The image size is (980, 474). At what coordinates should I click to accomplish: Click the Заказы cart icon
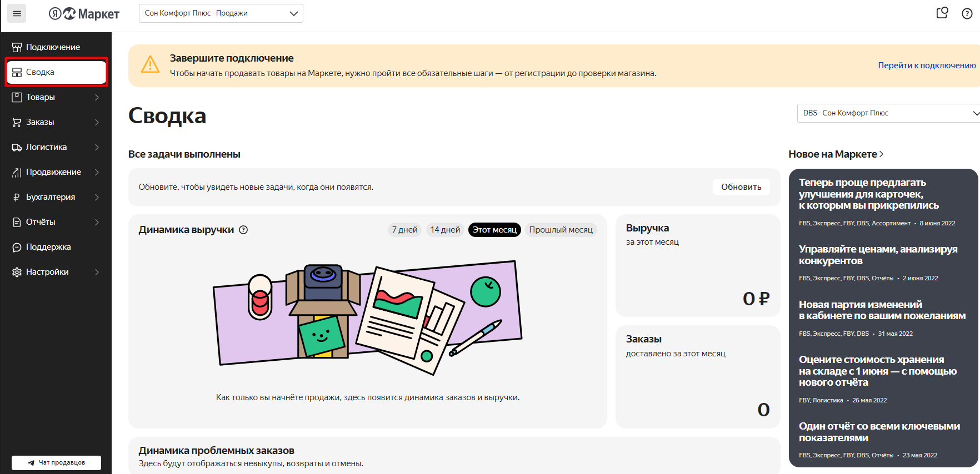tap(17, 122)
